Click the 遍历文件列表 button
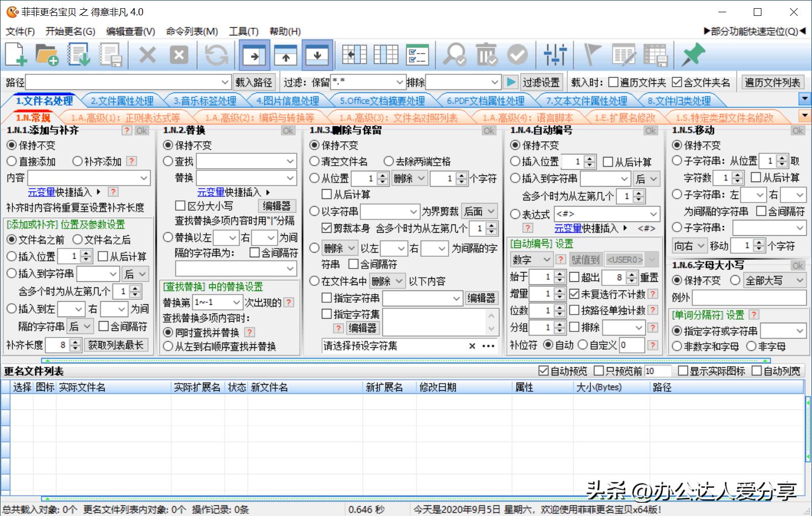 (x=773, y=82)
